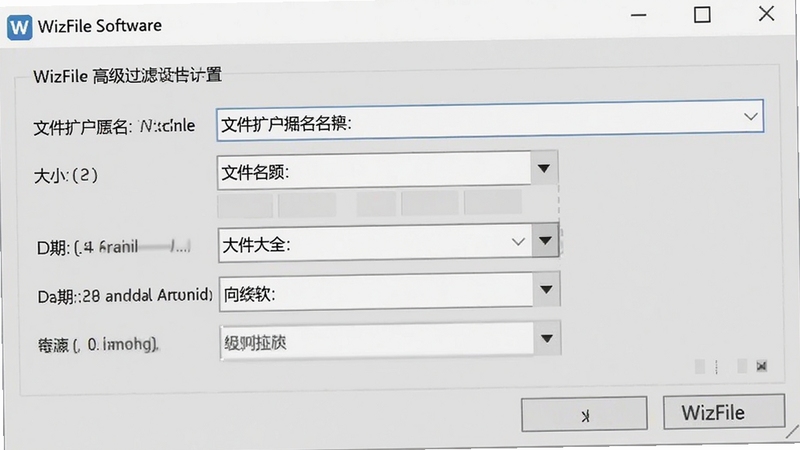Screen dimensions: 800x450
Task: Click inside the 大件大全 field
Action: [375, 244]
